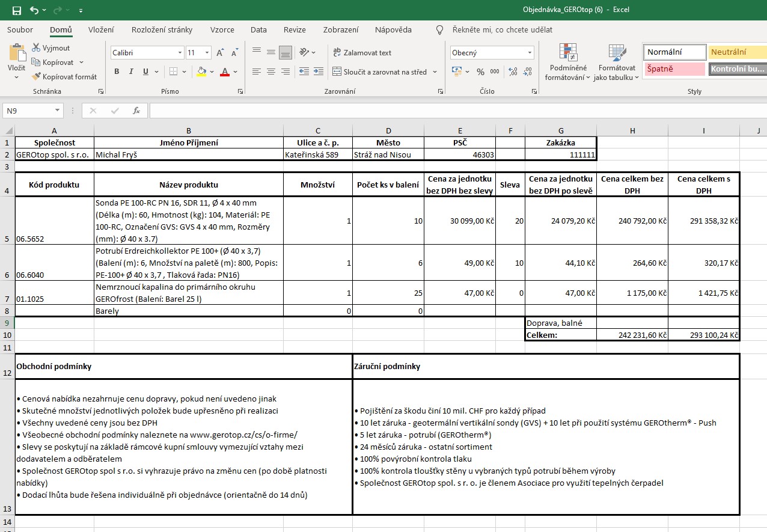
Task: Open the Schránka group dialog launcher
Action: (x=100, y=91)
